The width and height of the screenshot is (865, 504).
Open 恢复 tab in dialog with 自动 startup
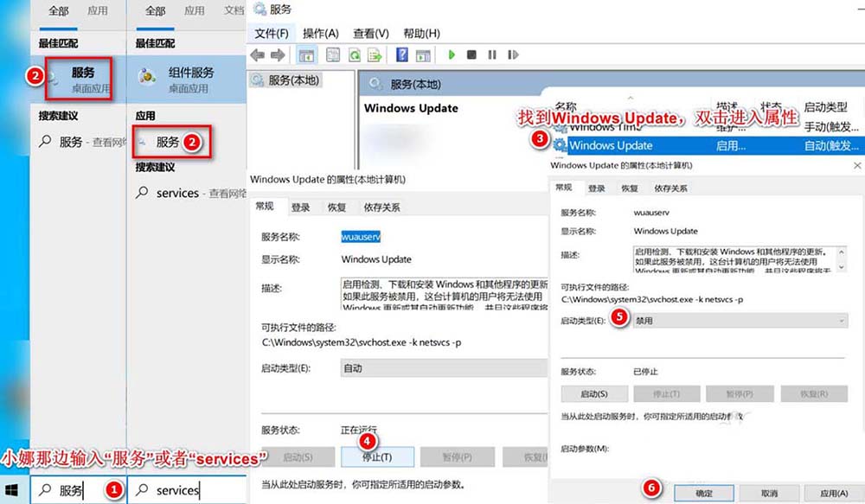tap(336, 207)
